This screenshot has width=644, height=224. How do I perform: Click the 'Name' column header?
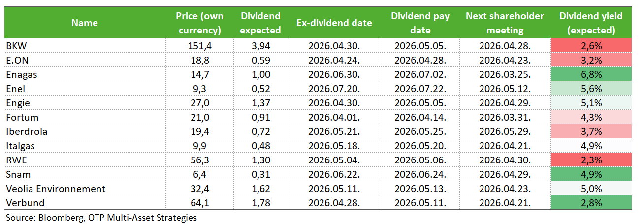click(84, 23)
